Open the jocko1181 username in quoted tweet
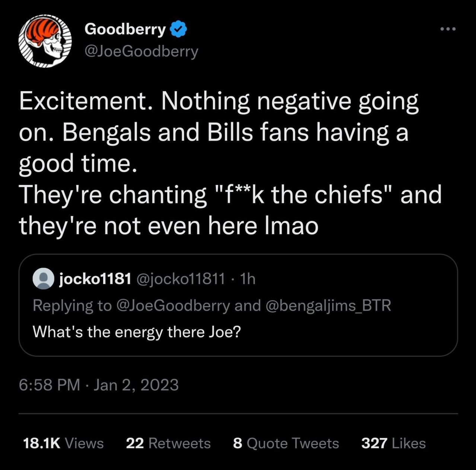476x470 pixels. click(x=95, y=279)
